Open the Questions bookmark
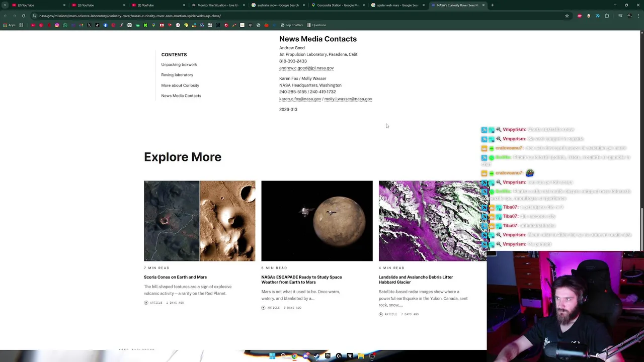 pyautogui.click(x=316, y=25)
